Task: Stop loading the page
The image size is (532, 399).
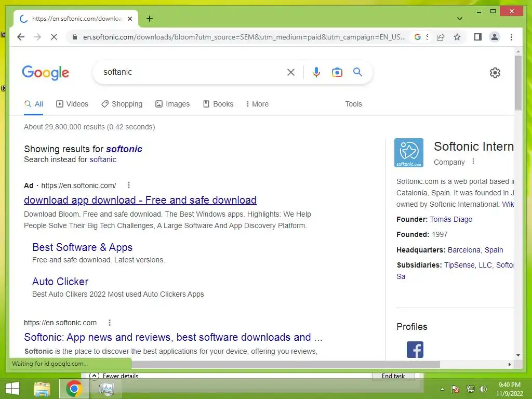Action: tap(54, 37)
